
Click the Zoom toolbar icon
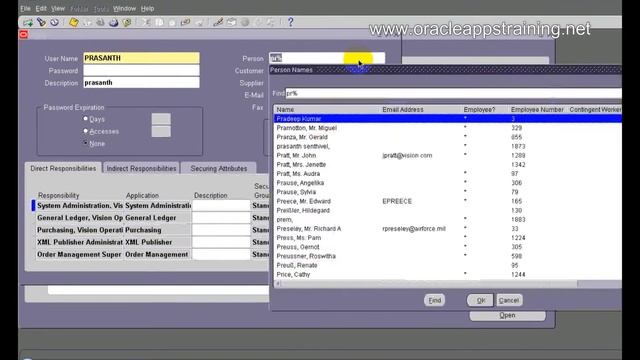pos(231,22)
